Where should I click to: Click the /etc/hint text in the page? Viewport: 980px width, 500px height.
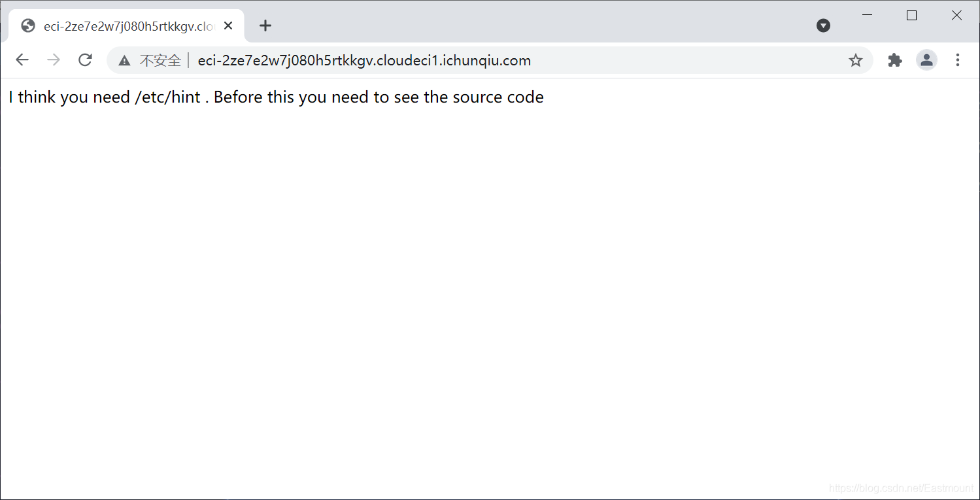coord(167,97)
